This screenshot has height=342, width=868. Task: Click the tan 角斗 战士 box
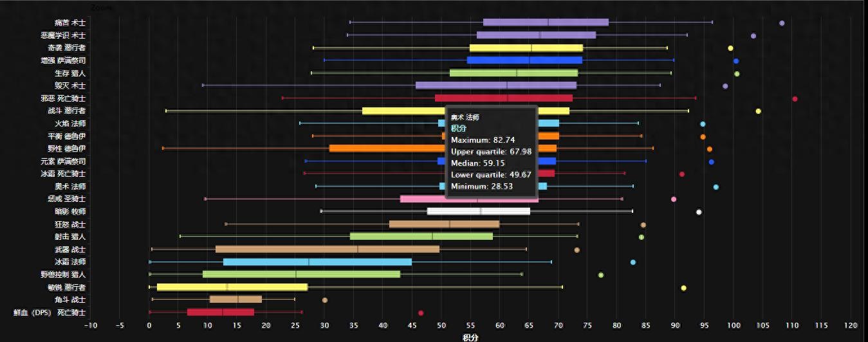pyautogui.click(x=235, y=300)
